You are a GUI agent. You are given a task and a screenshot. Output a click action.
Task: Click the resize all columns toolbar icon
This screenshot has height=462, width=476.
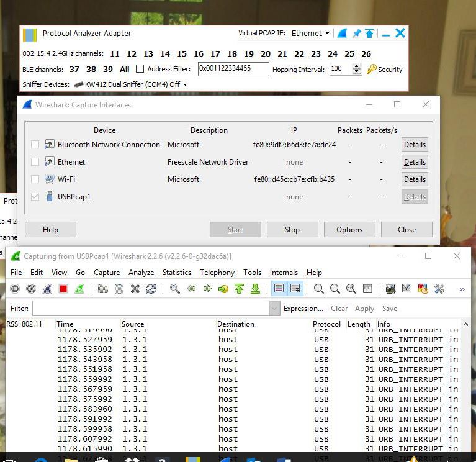tap(367, 289)
